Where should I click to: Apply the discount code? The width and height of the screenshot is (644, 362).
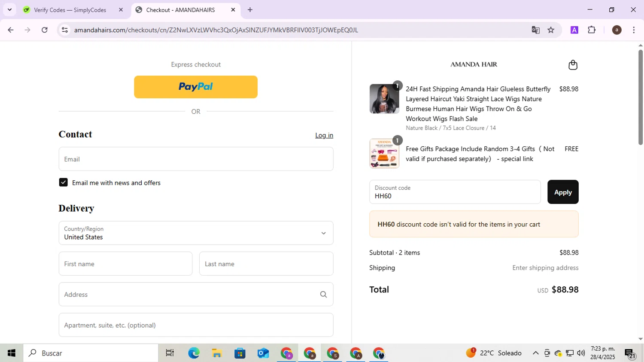click(563, 192)
